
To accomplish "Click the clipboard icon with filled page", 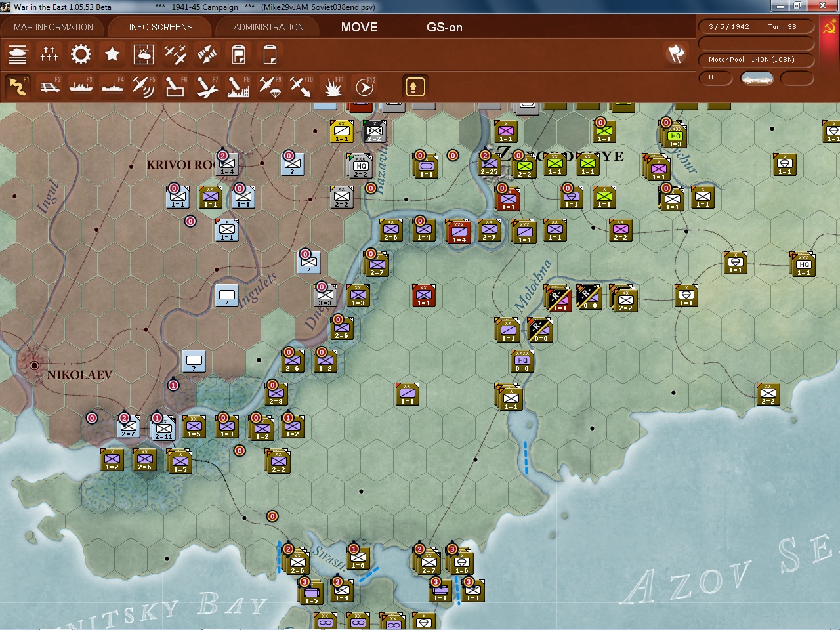I will (x=238, y=54).
